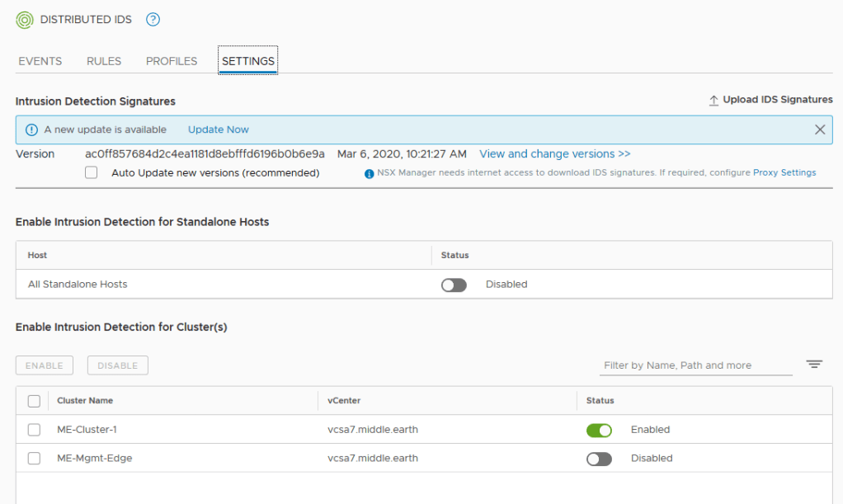The image size is (843, 504).
Task: Switch to the Events tab
Action: coord(40,61)
